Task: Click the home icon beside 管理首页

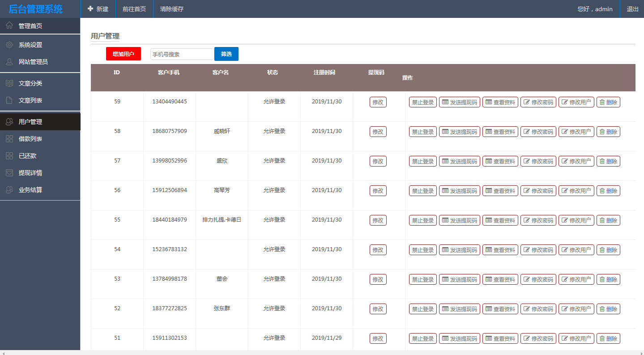Action: tap(9, 26)
